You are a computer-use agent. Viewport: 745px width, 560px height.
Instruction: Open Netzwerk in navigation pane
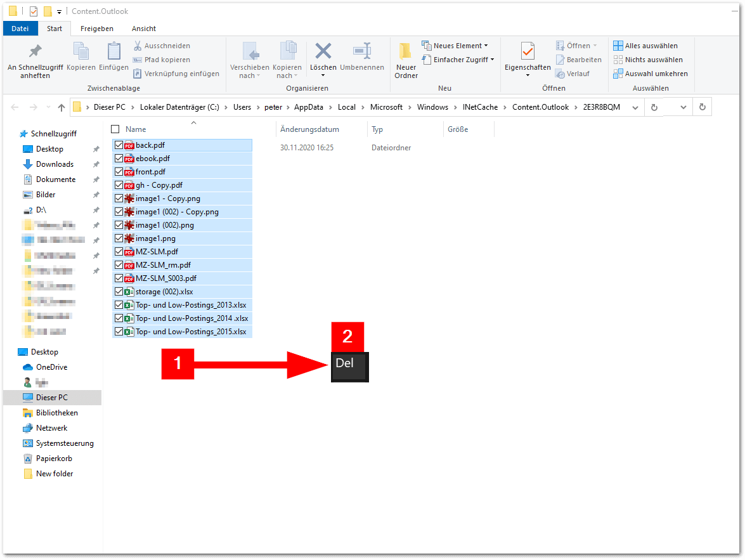click(x=46, y=428)
